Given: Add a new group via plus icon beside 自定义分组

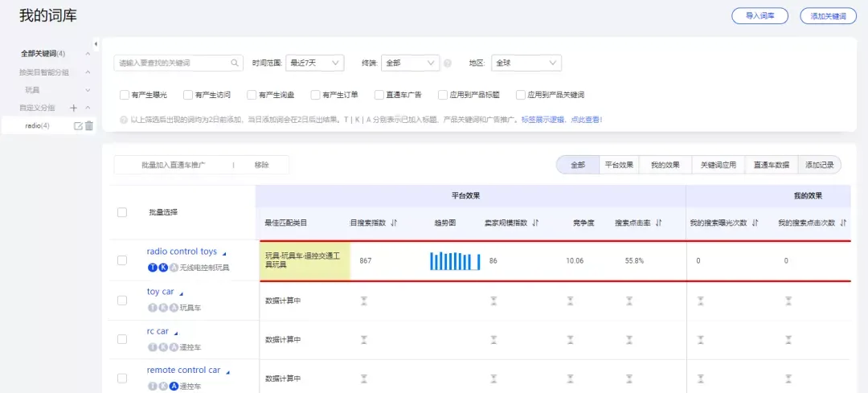Looking at the screenshot, I should pyautogui.click(x=74, y=108).
